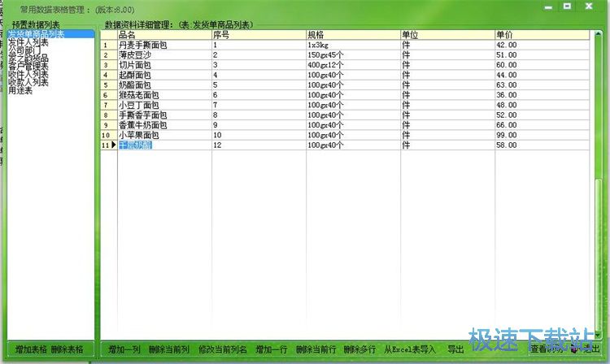Screen dimensions: 610x364
Task: Click the price cell 52.00
Action: tap(542, 115)
